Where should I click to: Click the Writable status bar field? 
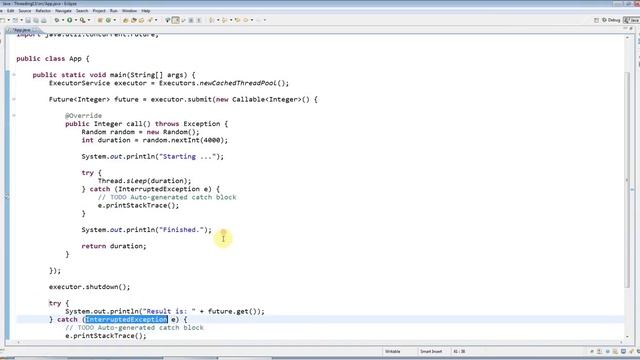pos(393,351)
